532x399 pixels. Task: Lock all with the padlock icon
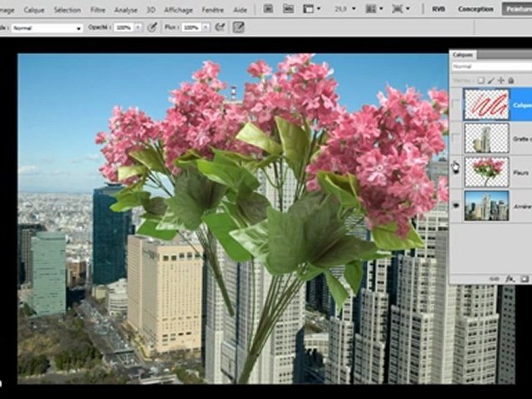(510, 81)
